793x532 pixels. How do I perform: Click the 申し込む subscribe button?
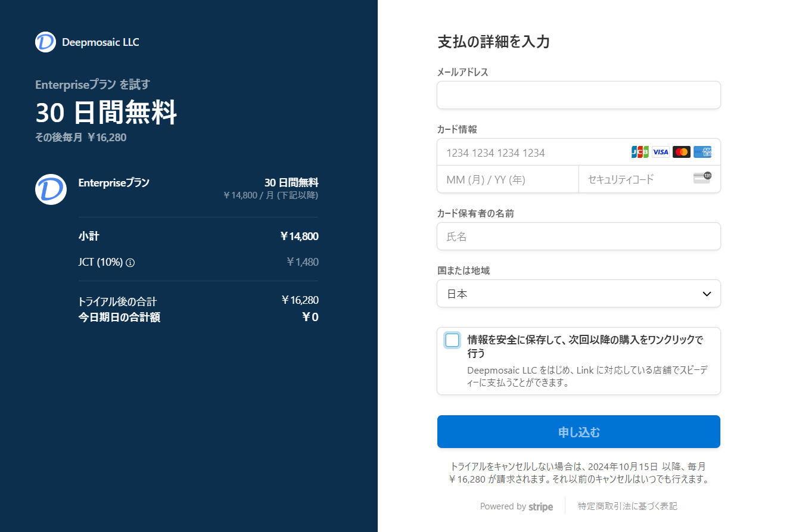tap(579, 432)
